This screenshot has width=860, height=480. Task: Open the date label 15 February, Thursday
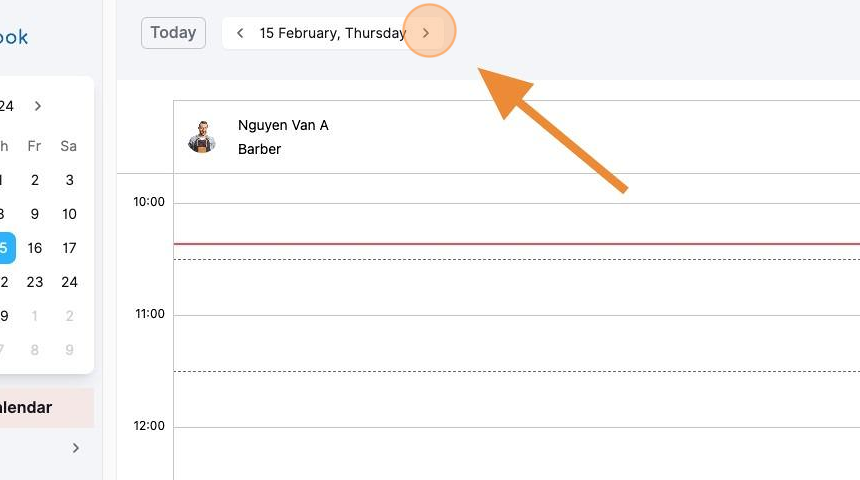pyautogui.click(x=332, y=33)
